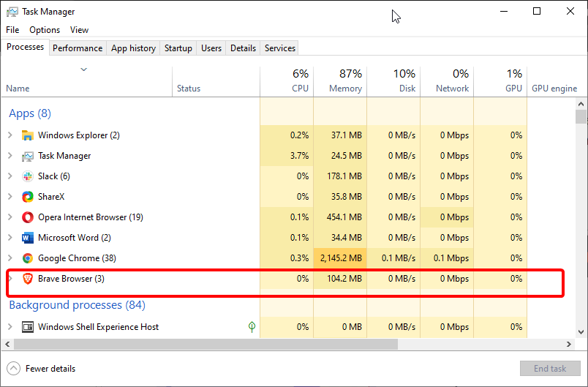Image resolution: width=588 pixels, height=387 pixels.
Task: Open the View menu
Action: (x=79, y=30)
